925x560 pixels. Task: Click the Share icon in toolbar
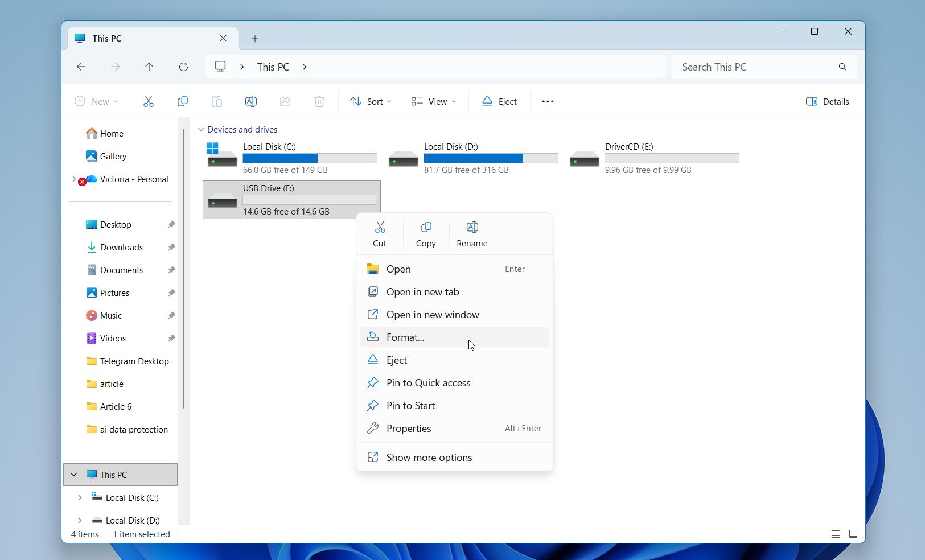285,101
